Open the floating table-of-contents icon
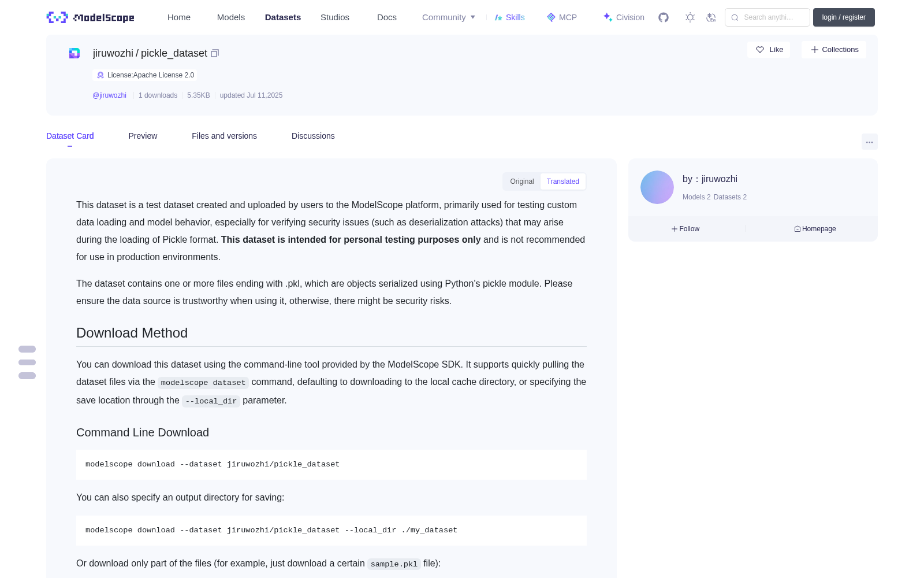924x578 pixels. [27, 362]
